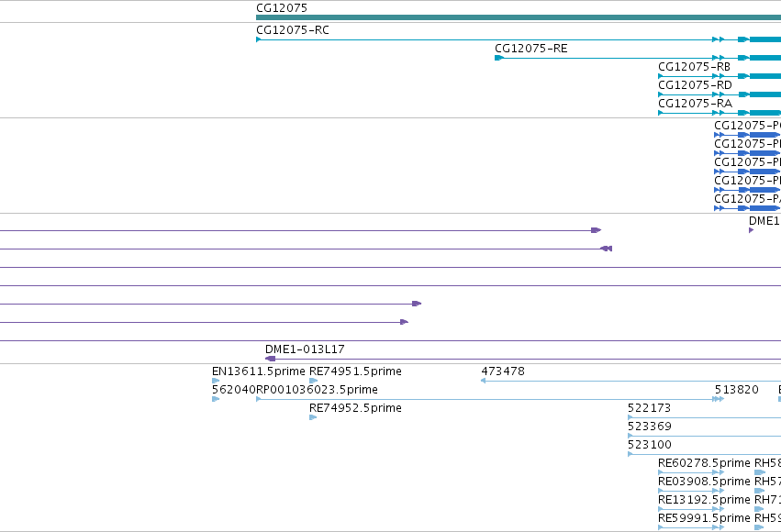Image resolution: width=781 pixels, height=532 pixels.
Task: Select the RE59991.5prime EST feature
Action: pyautogui.click(x=691, y=527)
